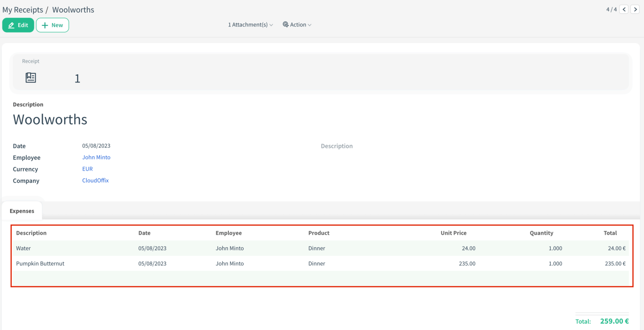This screenshot has height=330, width=644.
Task: Click the 24.00 € total cell
Action: [x=617, y=248]
